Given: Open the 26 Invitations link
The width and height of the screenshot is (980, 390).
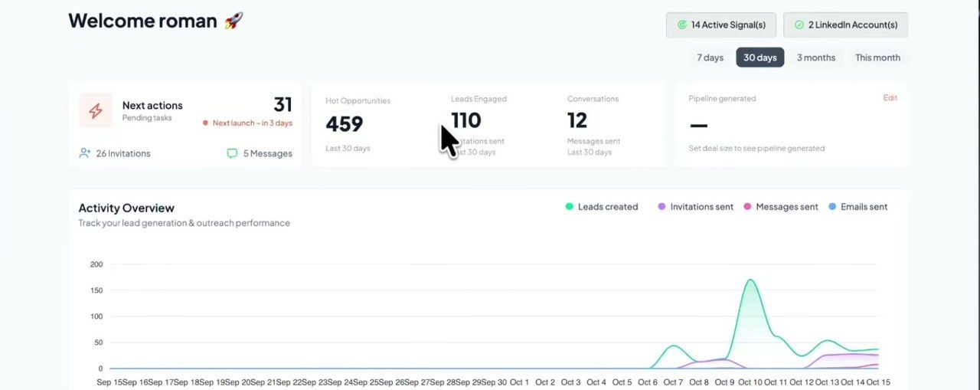Looking at the screenshot, I should point(115,153).
